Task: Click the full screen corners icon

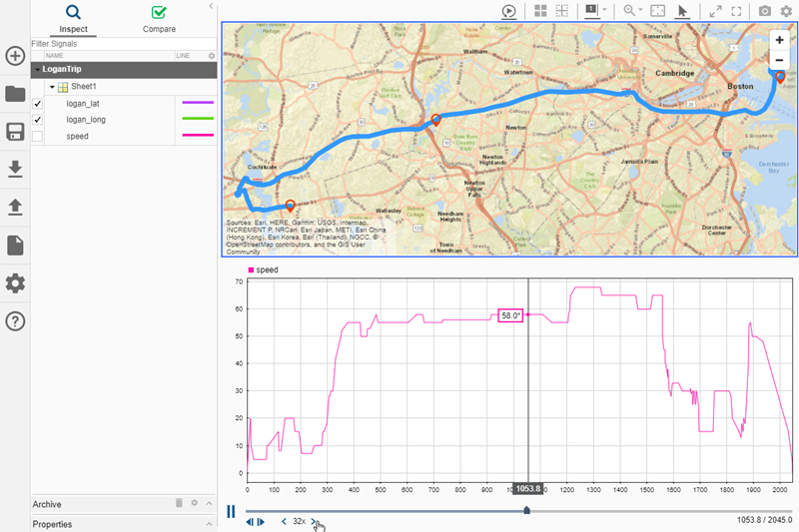Action: coord(736,11)
